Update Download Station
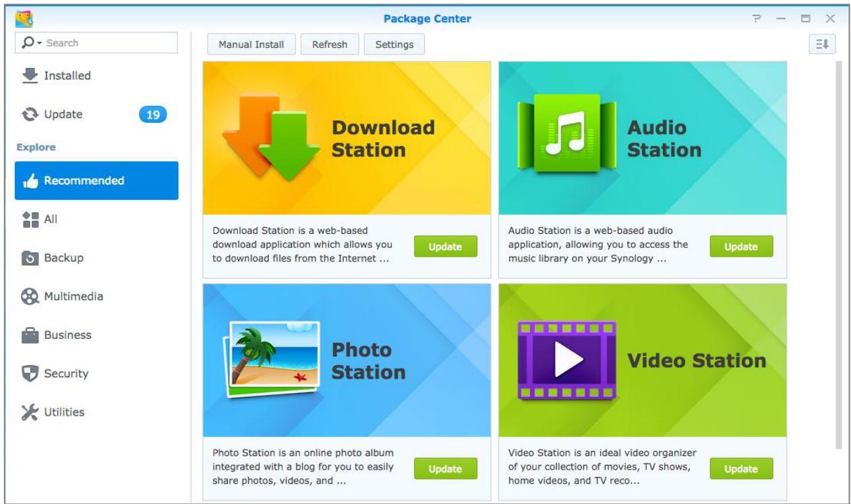The height and width of the screenshot is (504, 851). pyautogui.click(x=445, y=247)
